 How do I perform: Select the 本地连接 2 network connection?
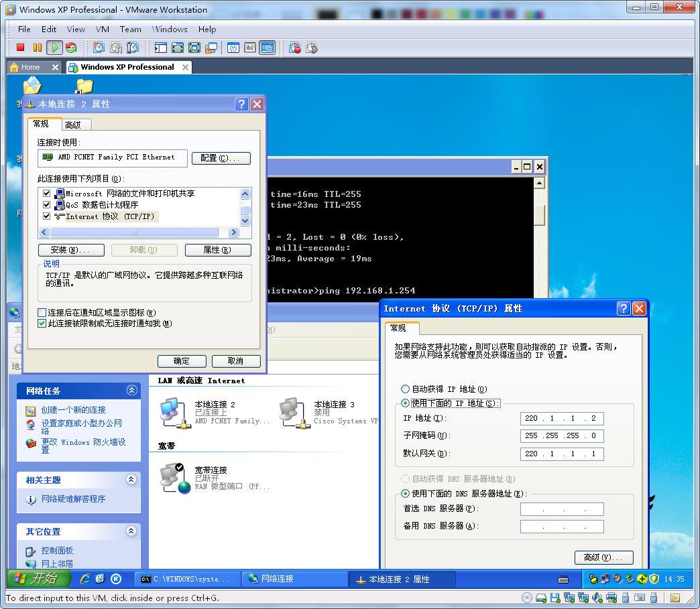point(215,412)
